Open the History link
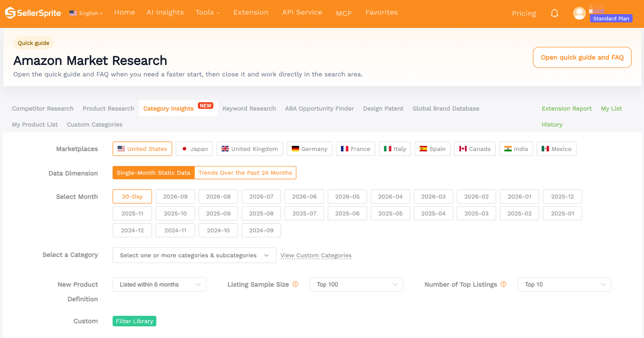 click(x=552, y=125)
